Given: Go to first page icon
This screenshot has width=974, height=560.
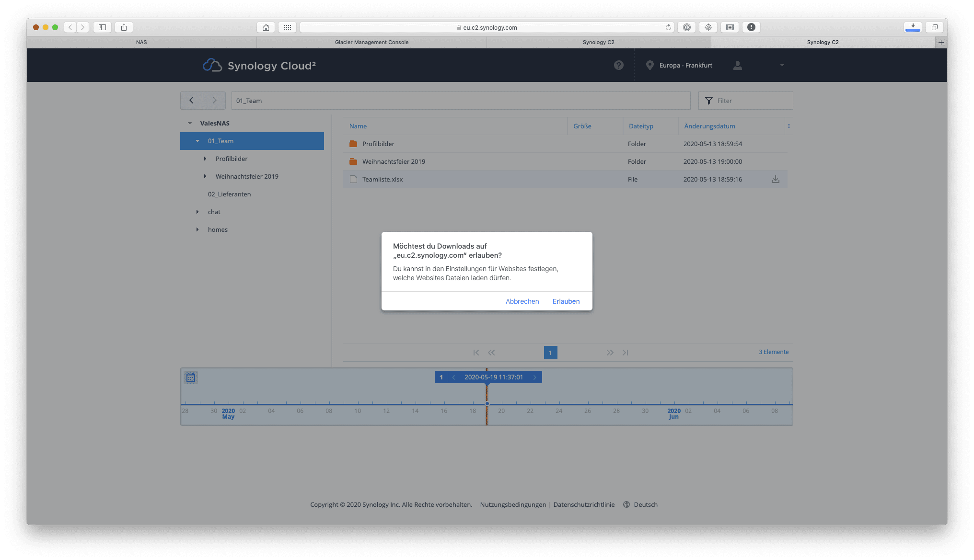Looking at the screenshot, I should (x=476, y=353).
